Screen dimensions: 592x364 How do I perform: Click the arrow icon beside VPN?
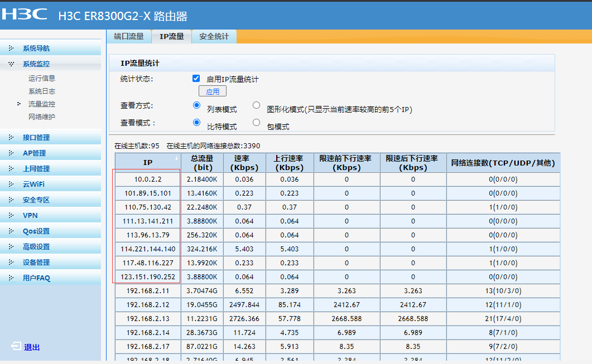11,215
